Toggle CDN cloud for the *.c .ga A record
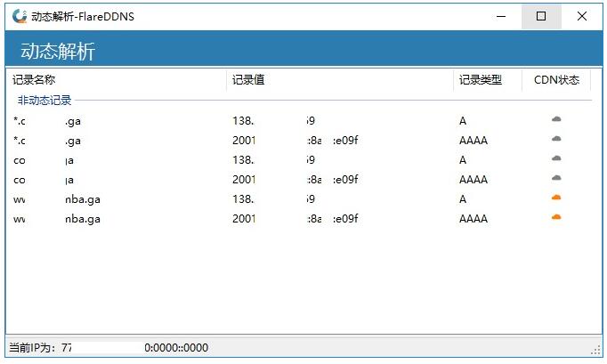Viewport: 607px width, 364px height. coord(556,119)
